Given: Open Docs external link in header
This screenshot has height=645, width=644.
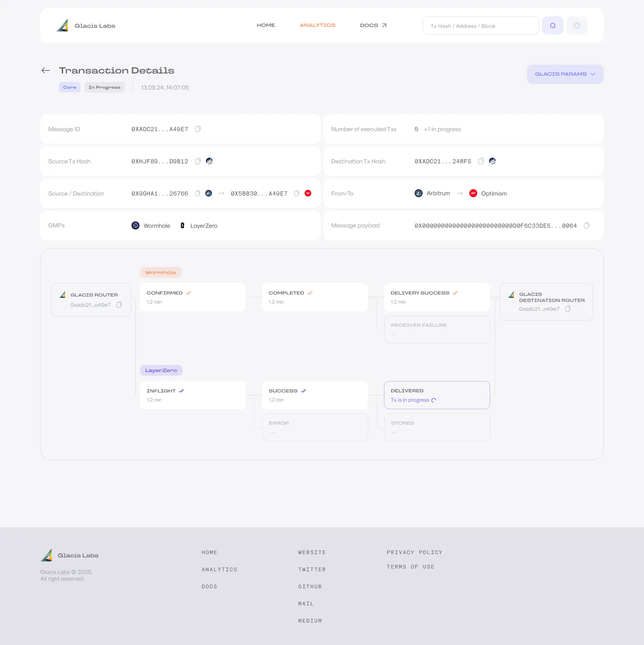Looking at the screenshot, I should pyautogui.click(x=373, y=25).
